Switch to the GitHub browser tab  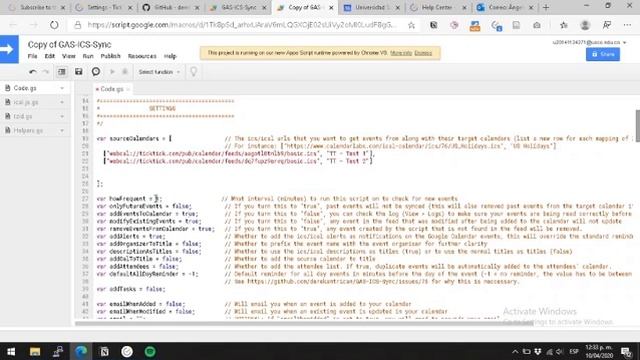[171, 7]
